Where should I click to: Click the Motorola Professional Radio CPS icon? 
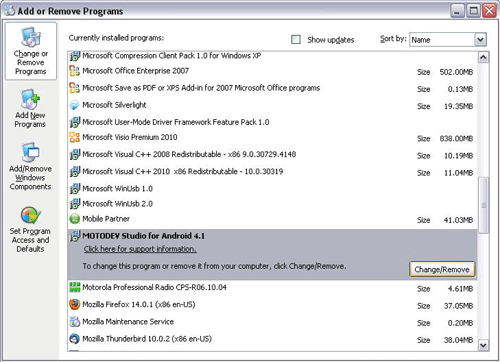point(75,287)
